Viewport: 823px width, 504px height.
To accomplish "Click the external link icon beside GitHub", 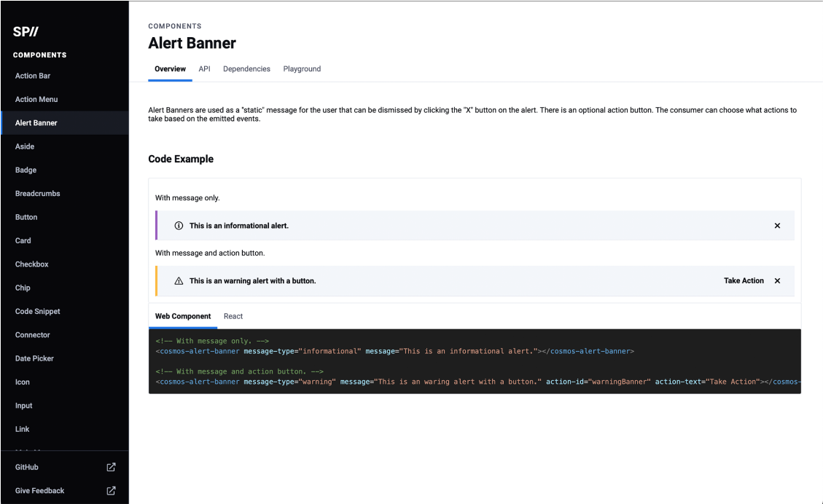I will click(x=111, y=467).
